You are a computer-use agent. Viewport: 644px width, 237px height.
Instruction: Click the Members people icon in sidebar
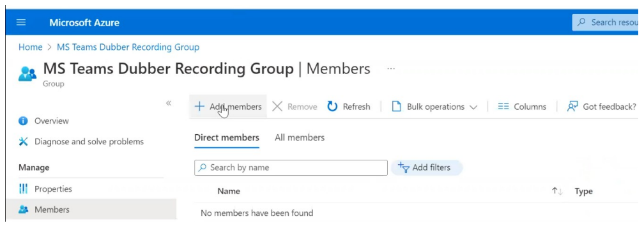(x=24, y=210)
